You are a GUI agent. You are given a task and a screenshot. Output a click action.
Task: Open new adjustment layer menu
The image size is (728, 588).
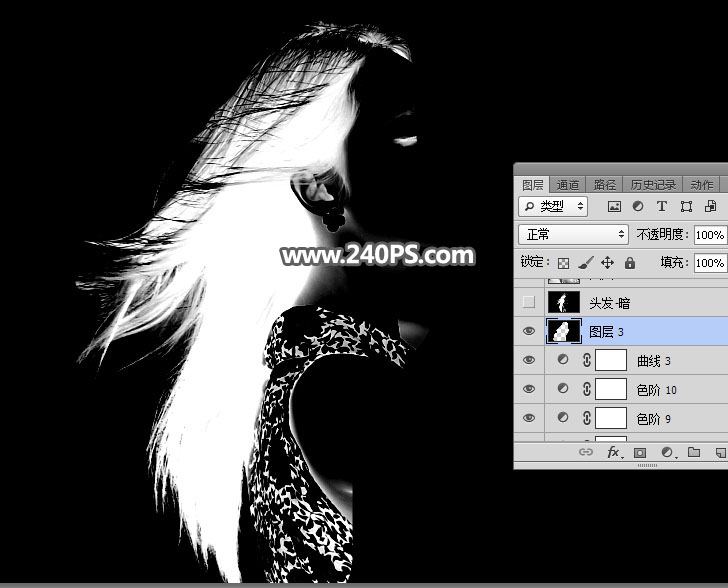(x=667, y=452)
